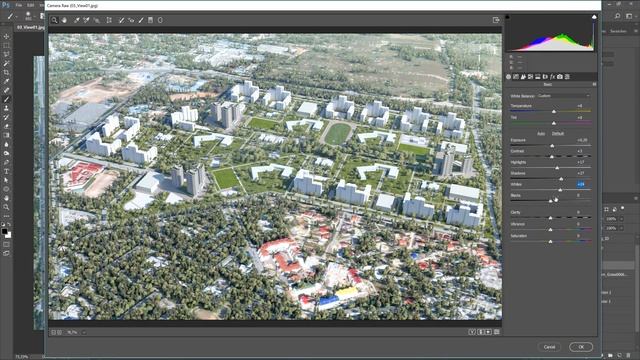Click the Exposure slider handle
640x360 pixels.
pyautogui.click(x=552, y=146)
